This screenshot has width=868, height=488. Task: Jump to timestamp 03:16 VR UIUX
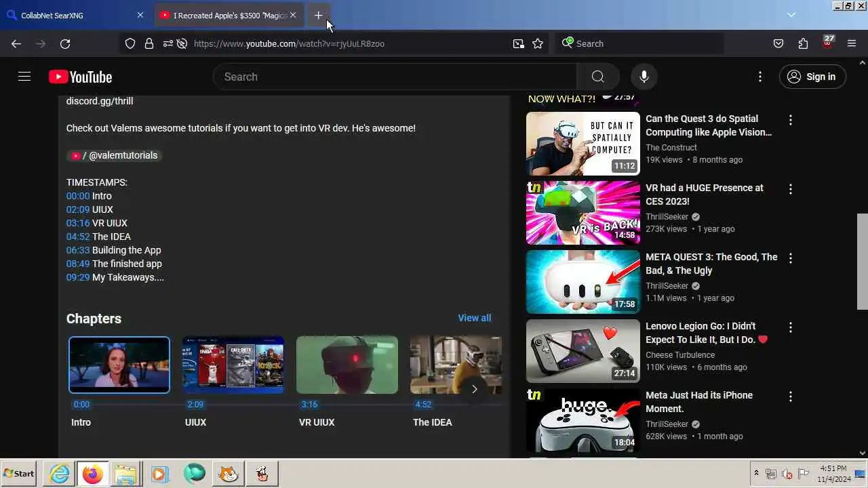78,223
